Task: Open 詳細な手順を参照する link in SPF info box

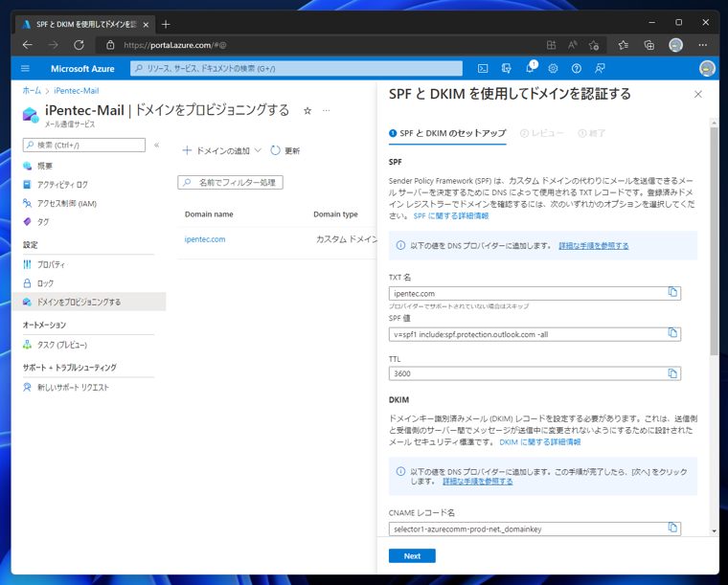Action: 594,246
